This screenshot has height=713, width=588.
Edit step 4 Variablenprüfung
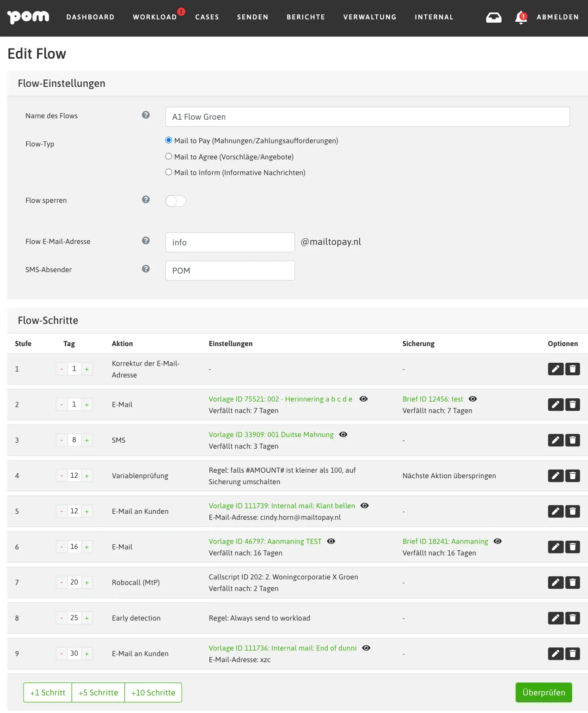(x=556, y=475)
